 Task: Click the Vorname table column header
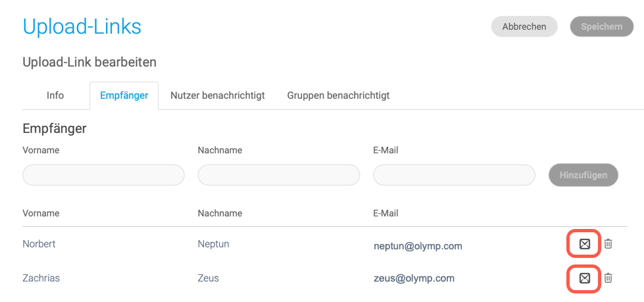(x=41, y=213)
